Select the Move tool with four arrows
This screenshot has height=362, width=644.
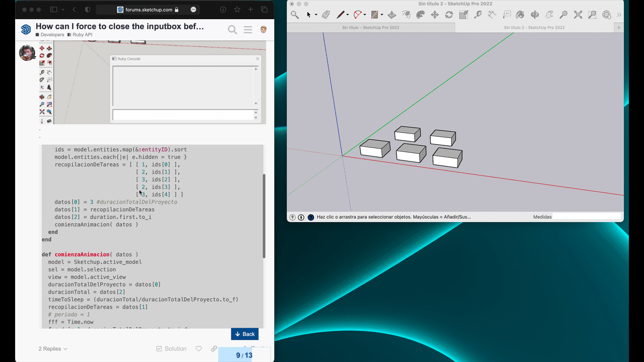pos(435,15)
